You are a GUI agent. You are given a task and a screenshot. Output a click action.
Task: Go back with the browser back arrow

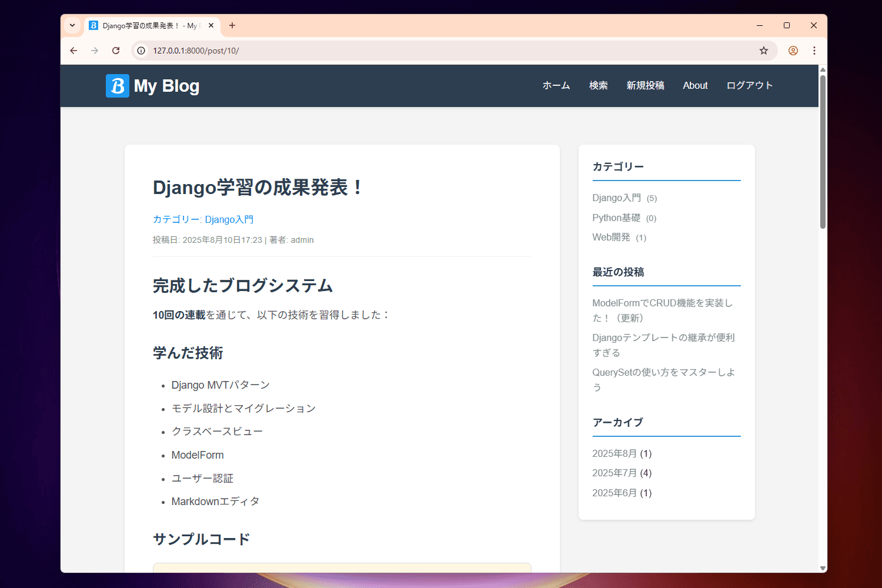(73, 51)
